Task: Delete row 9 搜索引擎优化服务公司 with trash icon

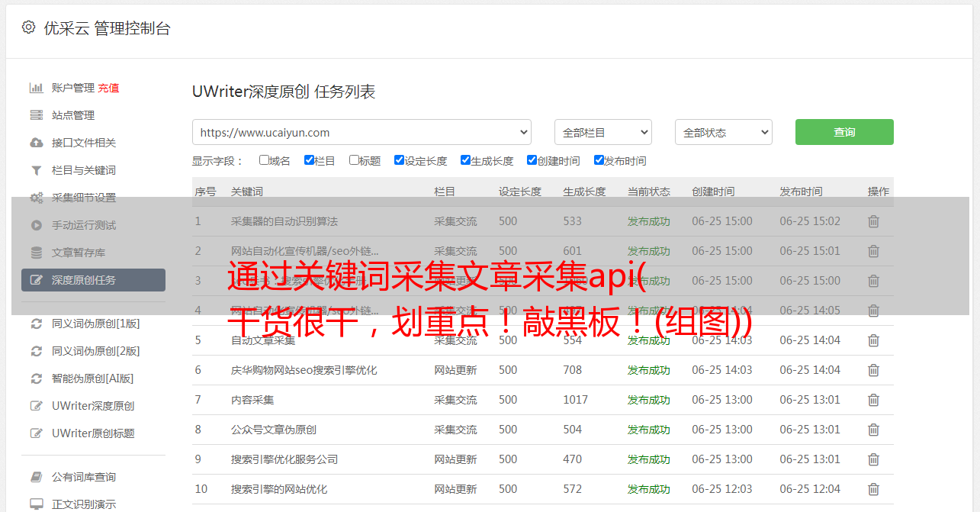Action: (874, 459)
